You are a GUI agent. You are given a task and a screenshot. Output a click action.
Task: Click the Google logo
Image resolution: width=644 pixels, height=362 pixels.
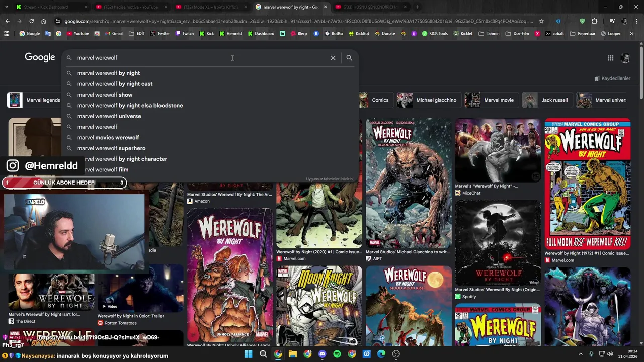(x=40, y=57)
